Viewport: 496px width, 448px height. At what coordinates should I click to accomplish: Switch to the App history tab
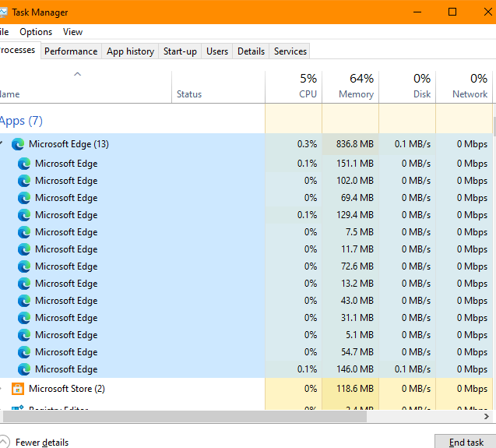tap(130, 51)
